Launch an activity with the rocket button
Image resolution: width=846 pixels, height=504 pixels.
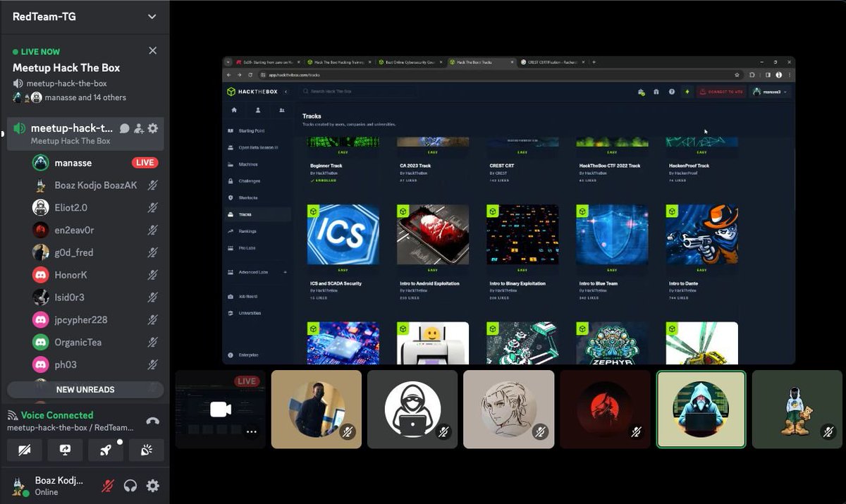coord(106,450)
